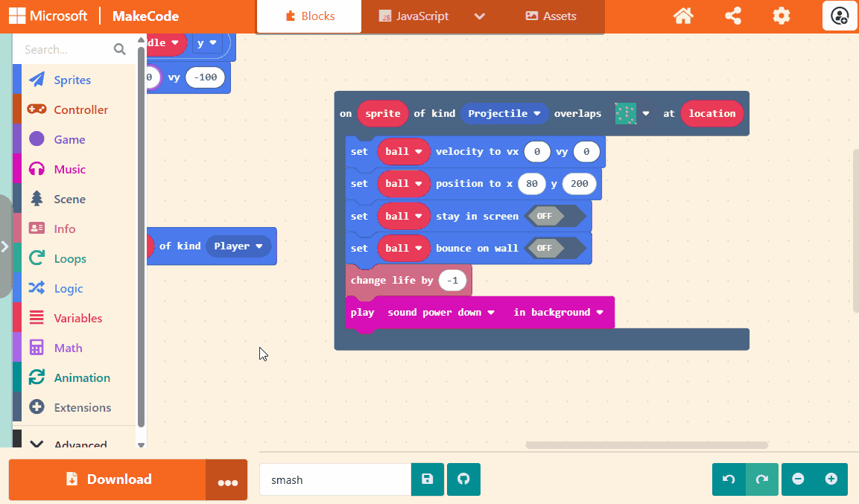Open the Assets tab
This screenshot has width=859, height=504.
tap(551, 16)
